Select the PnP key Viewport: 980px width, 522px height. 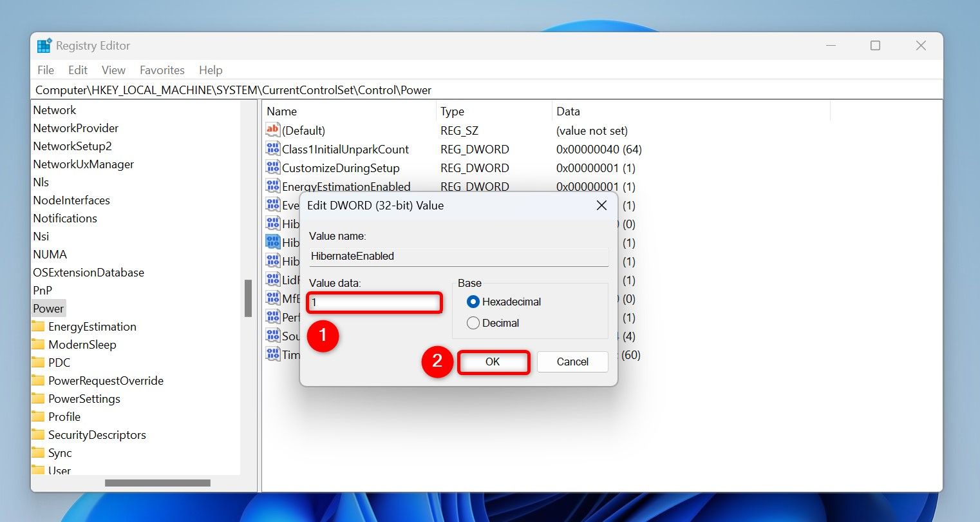click(42, 291)
